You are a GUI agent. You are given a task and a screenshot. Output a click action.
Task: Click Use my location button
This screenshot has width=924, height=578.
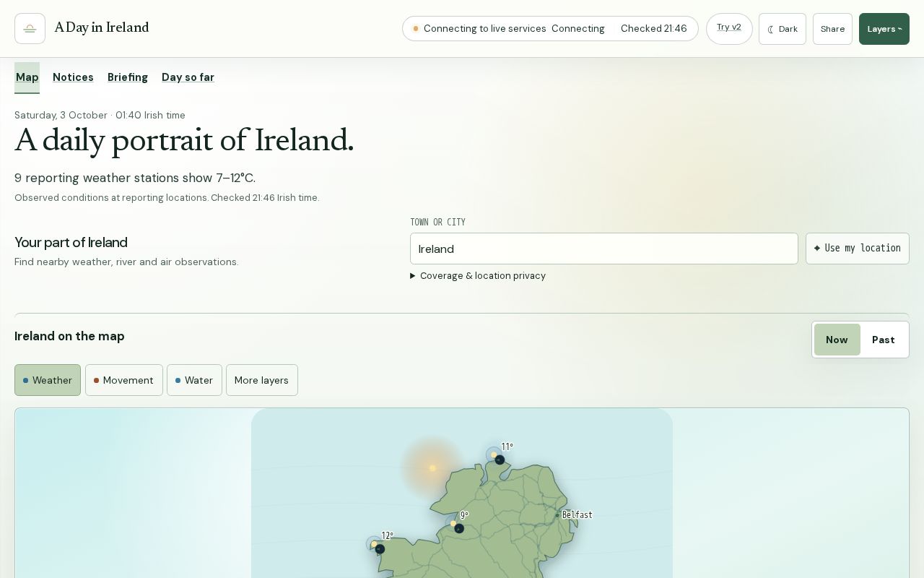click(858, 249)
